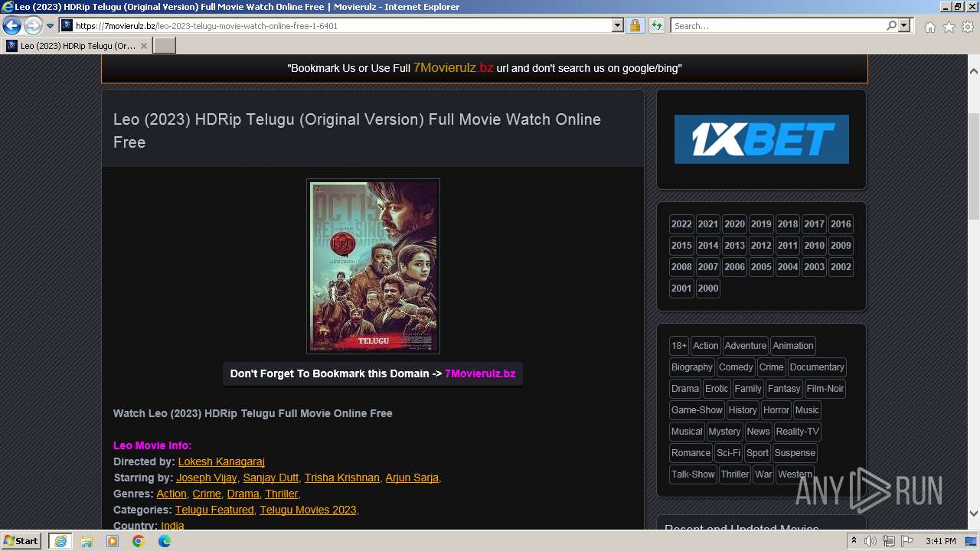Open the India country link
This screenshot has height=551, width=980.
pyautogui.click(x=172, y=526)
